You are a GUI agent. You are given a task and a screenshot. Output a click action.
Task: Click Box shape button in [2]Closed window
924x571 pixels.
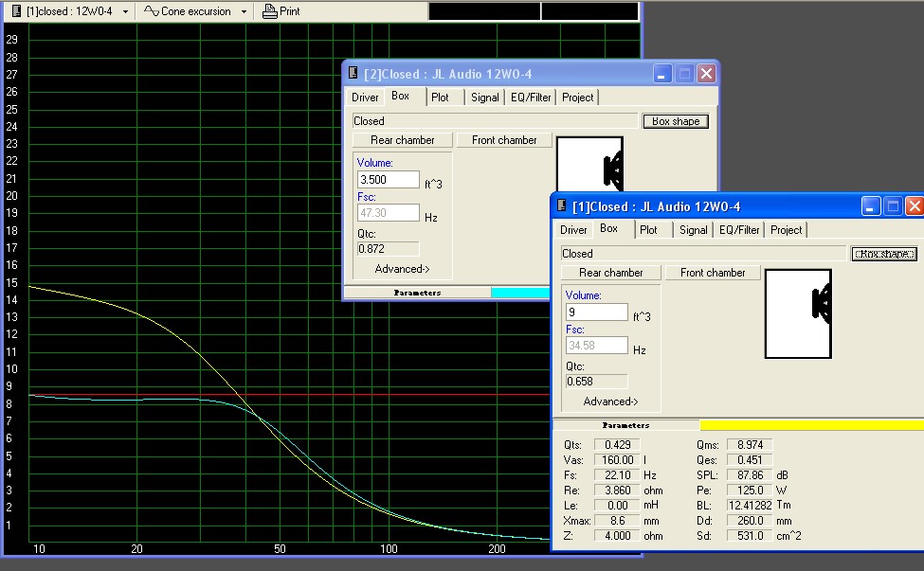(x=676, y=121)
